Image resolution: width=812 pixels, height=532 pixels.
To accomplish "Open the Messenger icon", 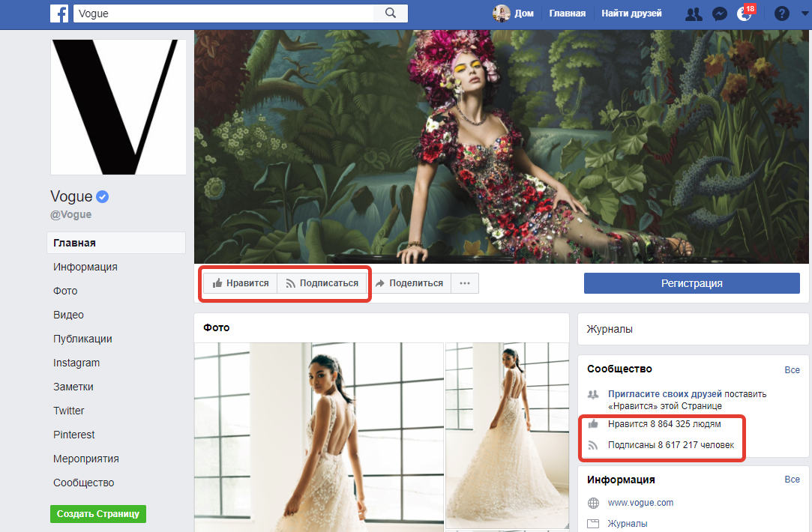I will click(x=719, y=13).
